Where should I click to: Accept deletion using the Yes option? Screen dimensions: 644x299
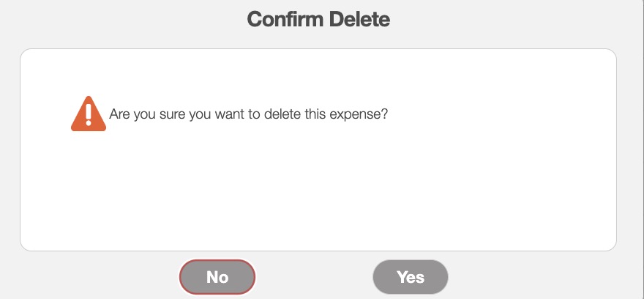pos(411,277)
